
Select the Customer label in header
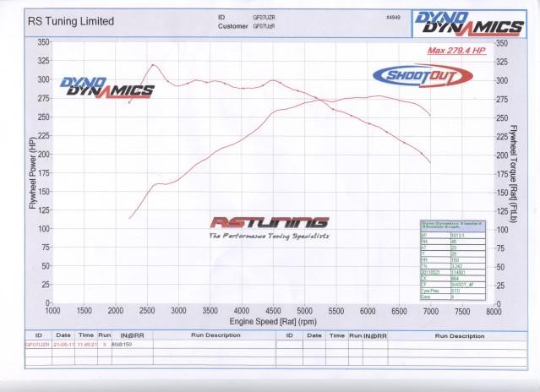point(232,26)
